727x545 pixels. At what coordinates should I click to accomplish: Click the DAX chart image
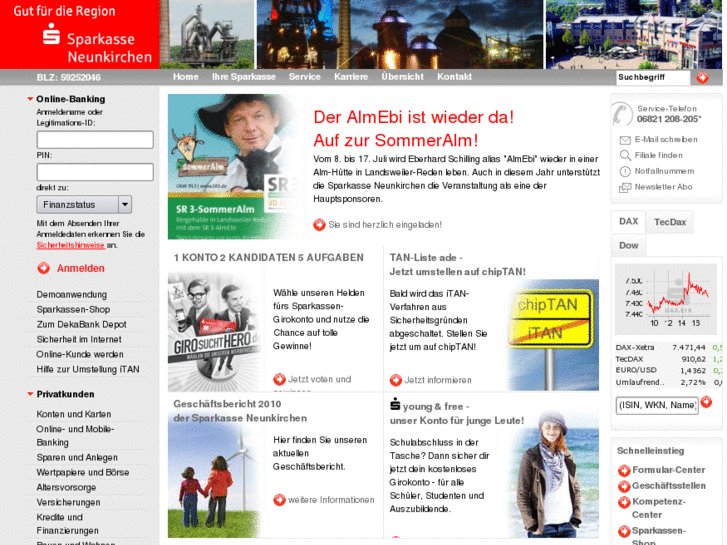[x=666, y=299]
